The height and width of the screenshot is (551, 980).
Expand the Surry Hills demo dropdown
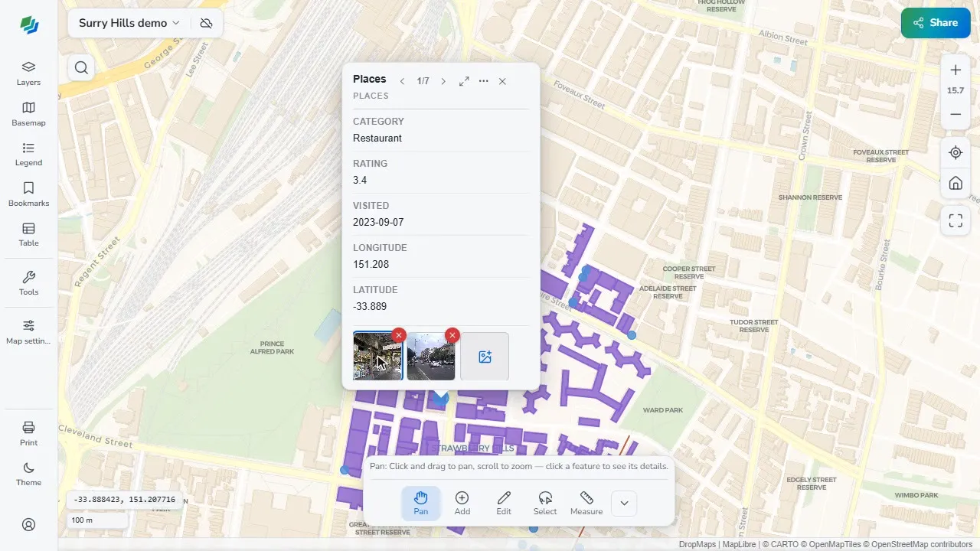click(x=129, y=23)
